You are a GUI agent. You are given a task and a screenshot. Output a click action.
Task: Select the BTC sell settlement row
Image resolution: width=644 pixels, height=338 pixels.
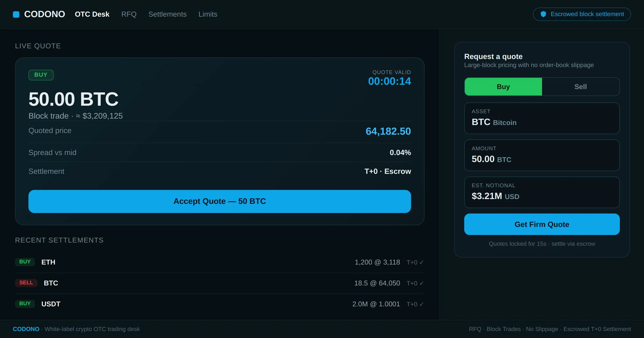[x=219, y=283]
